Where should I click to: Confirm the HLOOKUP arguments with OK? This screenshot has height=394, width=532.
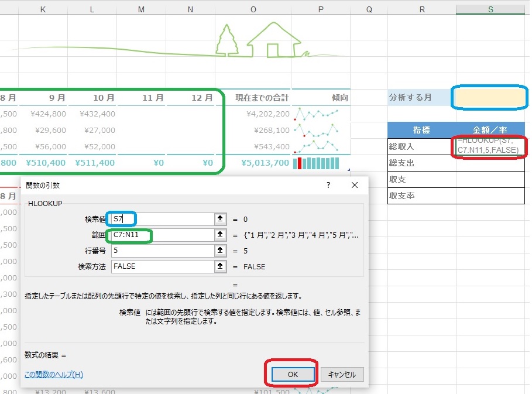(x=293, y=374)
